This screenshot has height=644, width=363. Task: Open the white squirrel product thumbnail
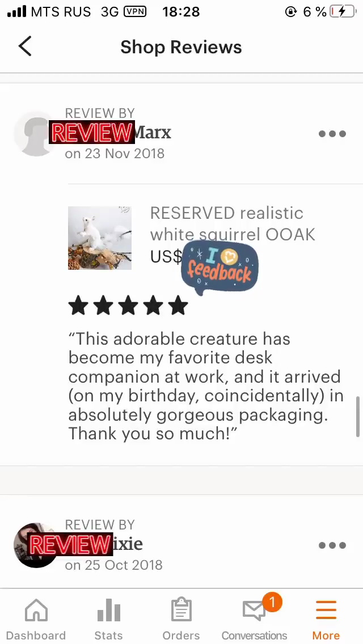pos(100,238)
